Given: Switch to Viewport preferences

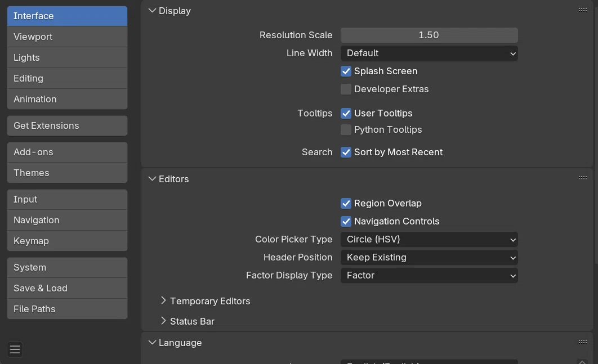Looking at the screenshot, I should 67,37.
